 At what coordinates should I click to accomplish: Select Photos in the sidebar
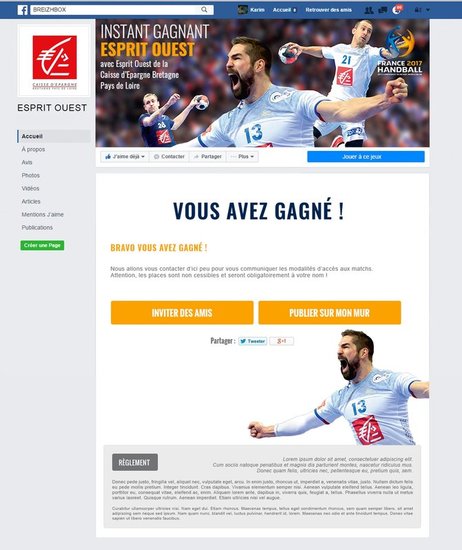click(x=31, y=175)
